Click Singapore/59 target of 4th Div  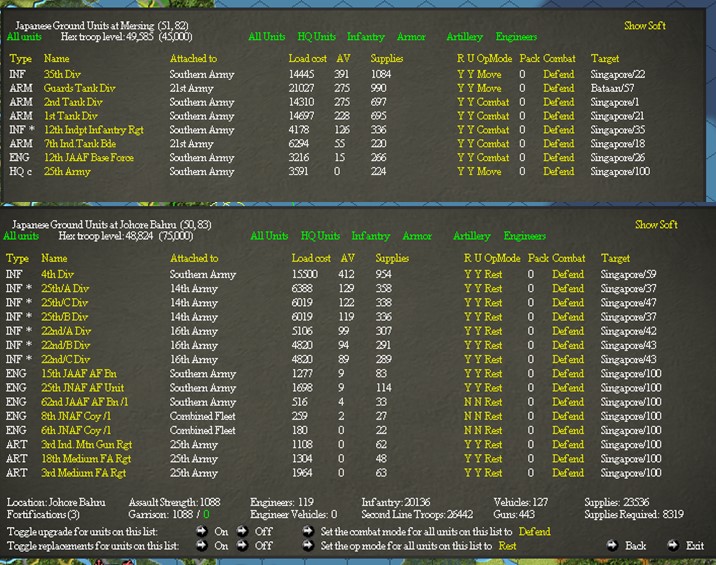(x=628, y=274)
